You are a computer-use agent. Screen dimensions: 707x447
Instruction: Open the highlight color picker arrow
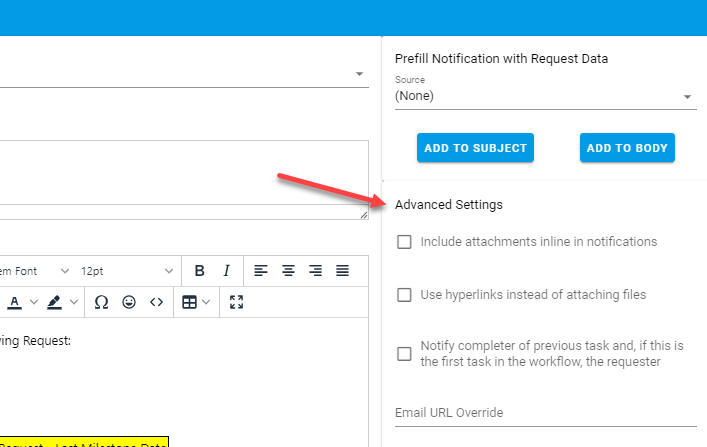point(75,302)
